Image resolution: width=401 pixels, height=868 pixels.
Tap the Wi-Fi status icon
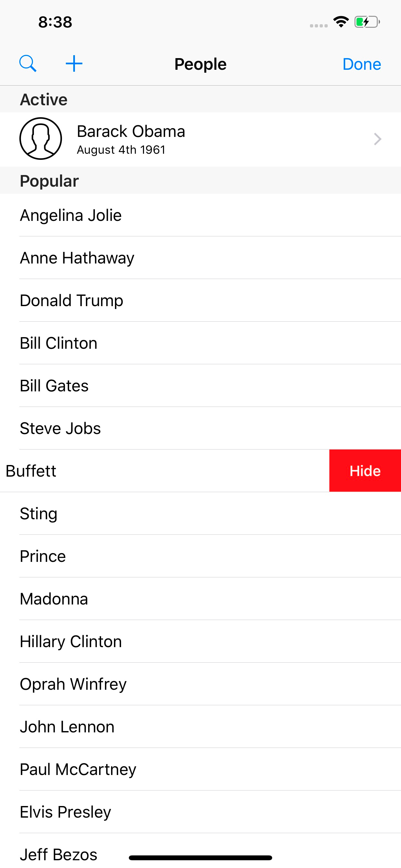tap(341, 22)
